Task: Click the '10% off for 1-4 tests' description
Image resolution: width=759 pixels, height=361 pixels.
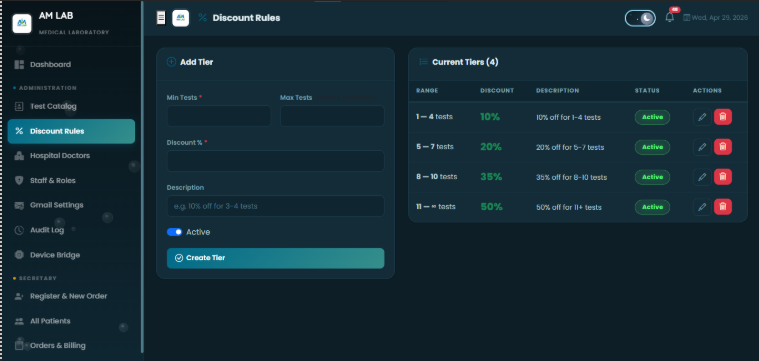Action: [568, 118]
